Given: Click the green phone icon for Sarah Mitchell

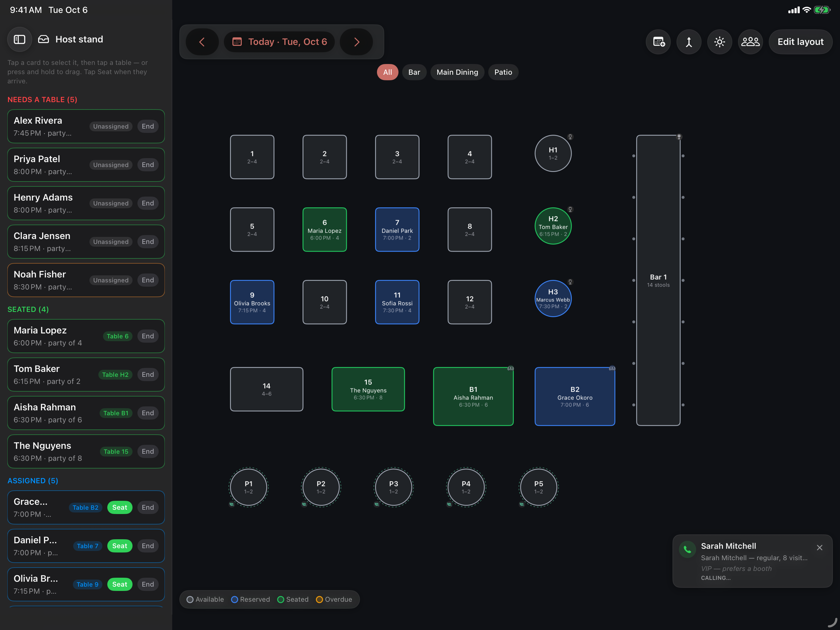Looking at the screenshot, I should pyautogui.click(x=687, y=549).
